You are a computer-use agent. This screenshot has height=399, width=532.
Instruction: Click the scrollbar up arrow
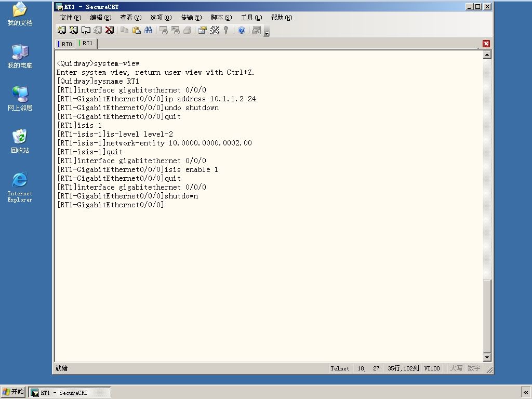[x=487, y=55]
